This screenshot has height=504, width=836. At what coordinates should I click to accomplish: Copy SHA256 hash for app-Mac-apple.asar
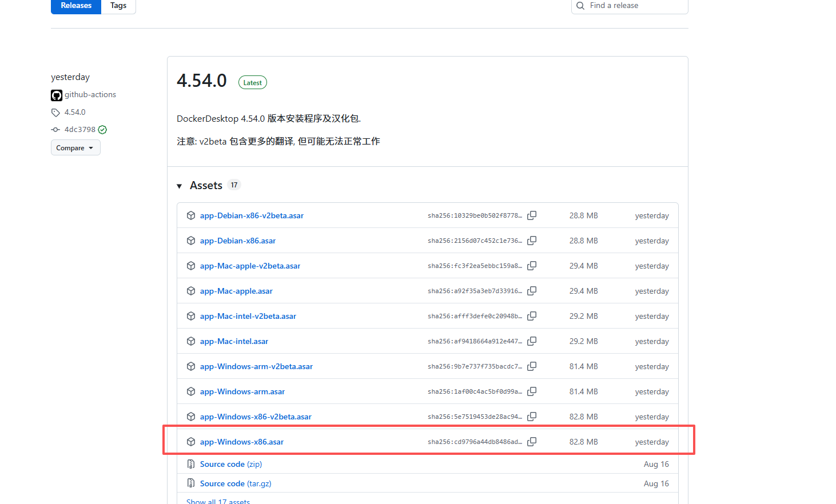532,291
